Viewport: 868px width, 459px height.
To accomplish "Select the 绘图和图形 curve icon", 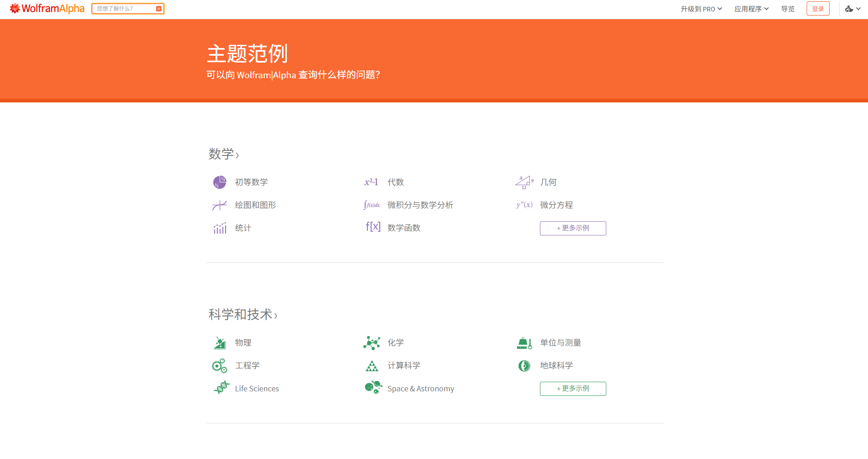I will (220, 205).
